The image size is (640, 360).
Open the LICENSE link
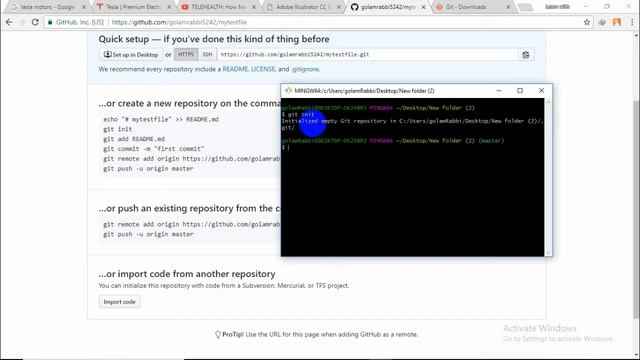(263, 69)
